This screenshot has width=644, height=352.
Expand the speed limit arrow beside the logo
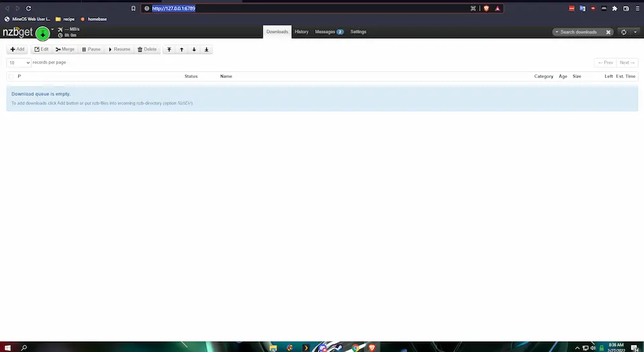[x=52, y=30]
